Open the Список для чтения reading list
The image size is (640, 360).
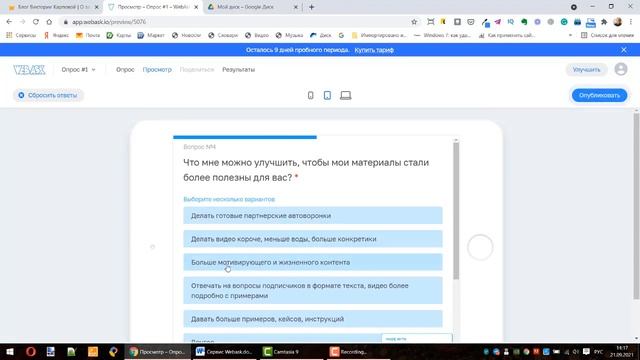(607, 36)
